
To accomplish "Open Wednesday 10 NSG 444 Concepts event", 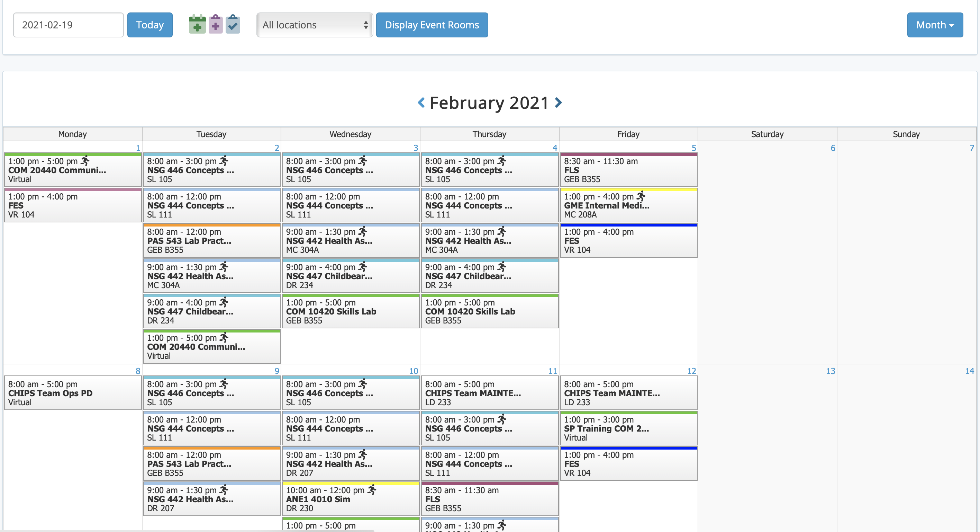I will point(351,428).
